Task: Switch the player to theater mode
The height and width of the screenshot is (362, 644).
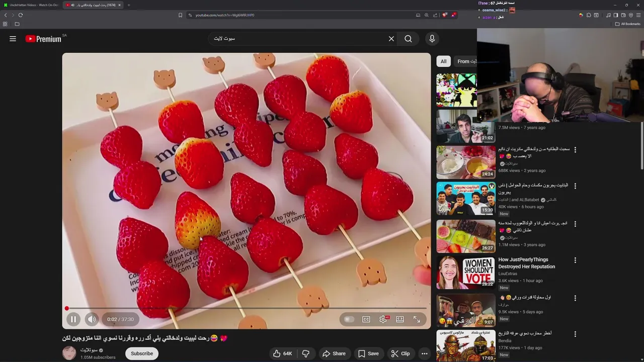Action: click(400, 319)
